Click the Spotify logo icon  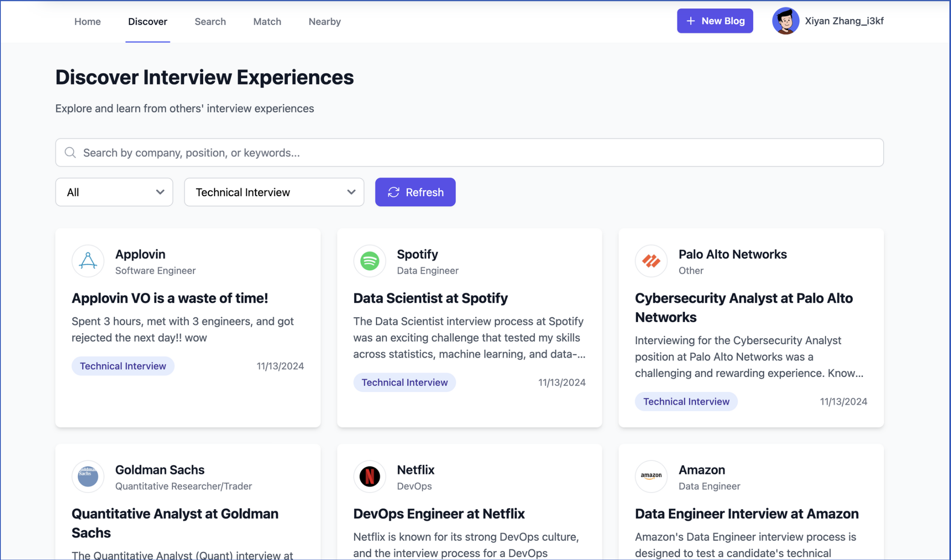point(369,261)
